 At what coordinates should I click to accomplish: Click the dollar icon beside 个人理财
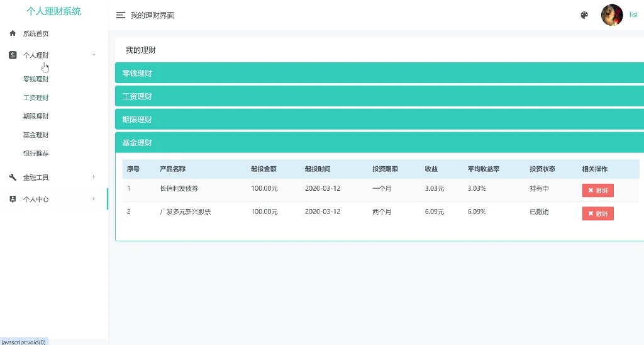[13, 55]
